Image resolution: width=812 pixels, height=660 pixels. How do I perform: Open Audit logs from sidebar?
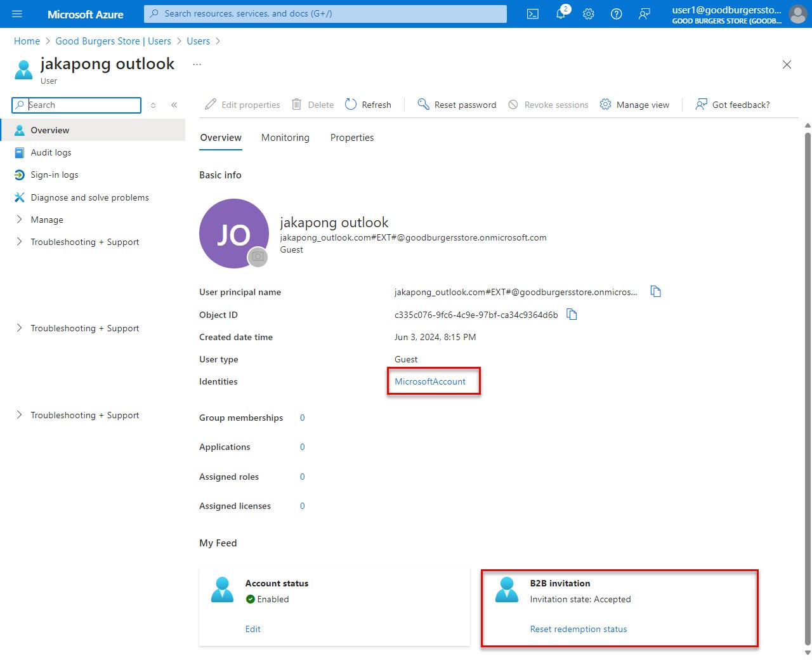tap(51, 152)
